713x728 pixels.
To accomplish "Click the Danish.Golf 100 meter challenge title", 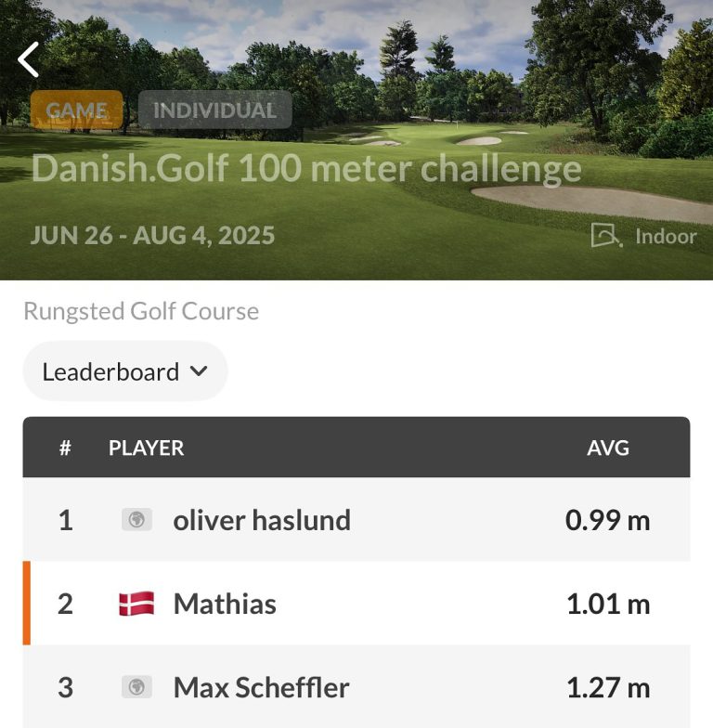I will click(x=306, y=169).
